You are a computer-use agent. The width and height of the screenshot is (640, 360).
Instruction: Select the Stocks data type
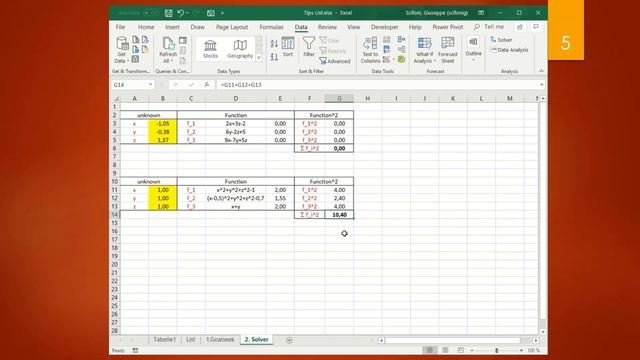tap(210, 49)
